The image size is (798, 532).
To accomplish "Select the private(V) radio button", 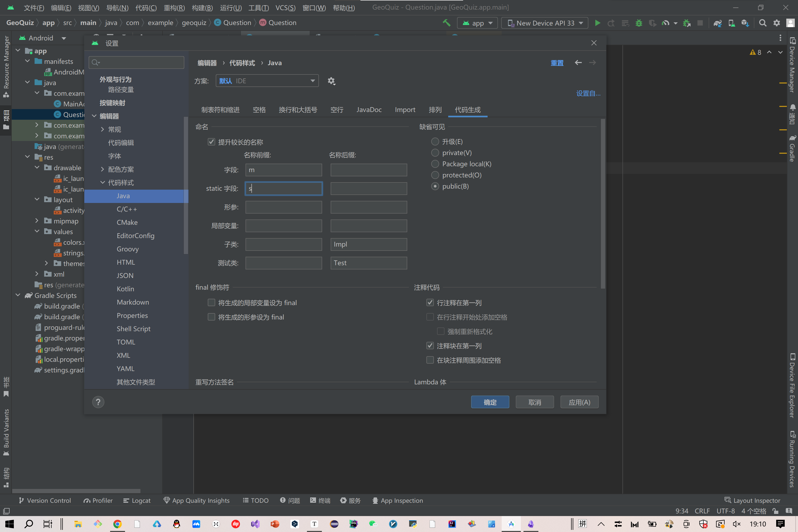I will tap(435, 153).
